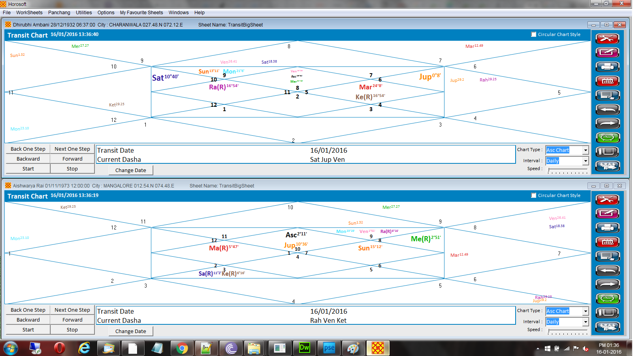Viewport: 644px width, 356px height.
Task: Print the Dhirubhi Ambani transit sheet
Action: [607, 67]
